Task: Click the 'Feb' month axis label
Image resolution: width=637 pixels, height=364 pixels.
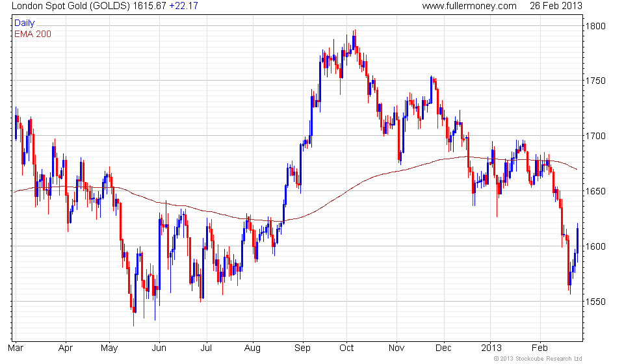Action: coord(540,348)
